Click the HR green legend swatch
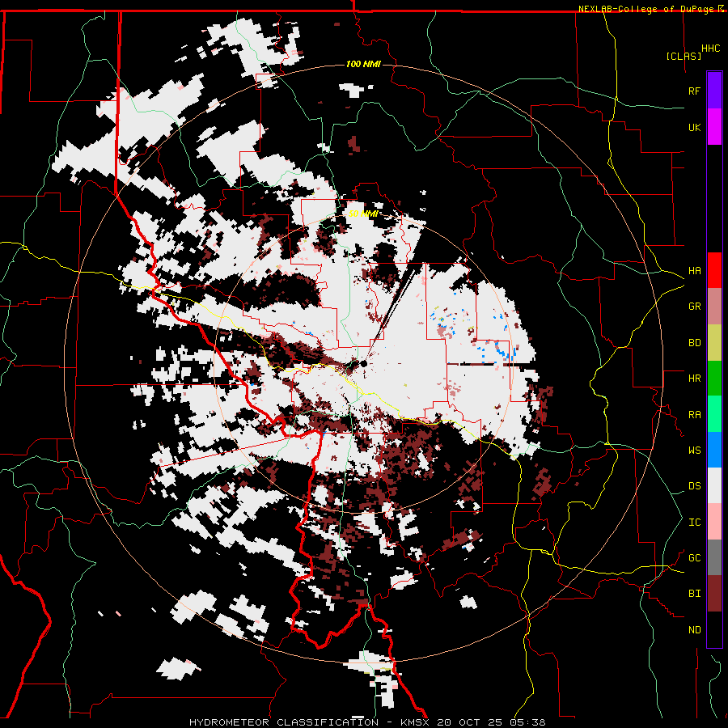The image size is (728, 728). point(714,379)
